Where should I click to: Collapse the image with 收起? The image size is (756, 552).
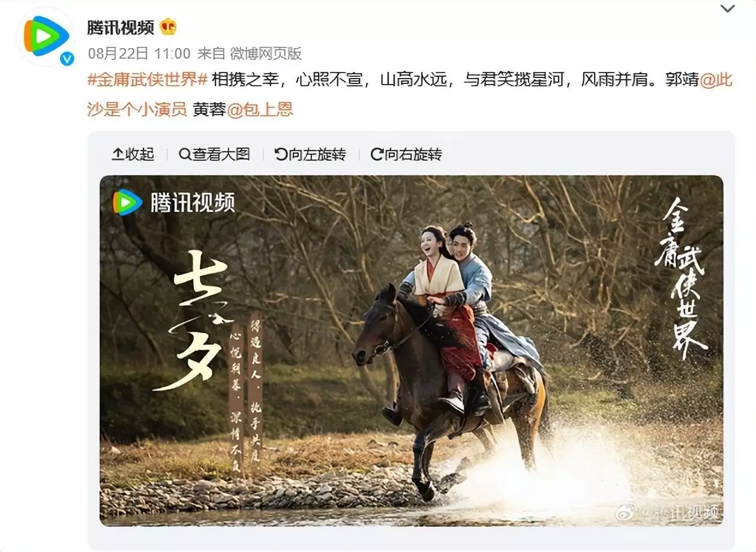pyautogui.click(x=133, y=154)
